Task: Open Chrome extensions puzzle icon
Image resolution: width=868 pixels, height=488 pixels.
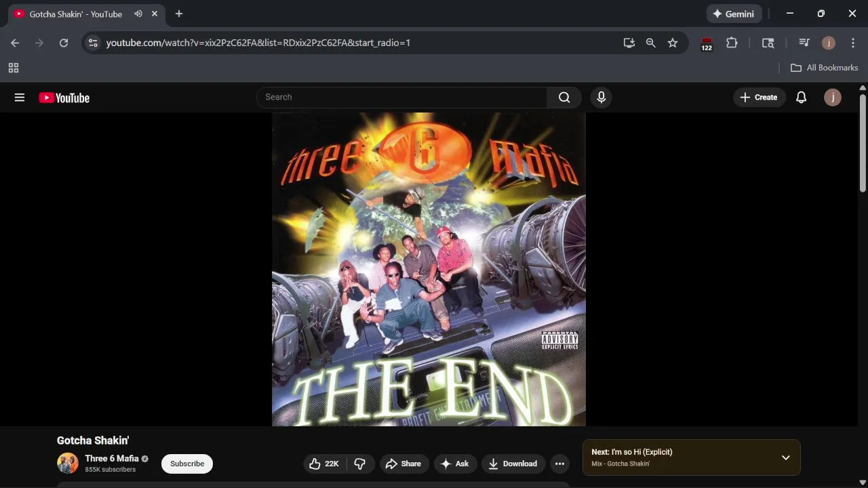Action: click(732, 43)
